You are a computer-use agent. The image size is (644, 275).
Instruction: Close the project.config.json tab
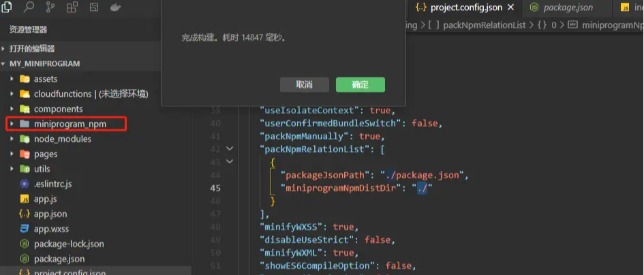tap(511, 8)
